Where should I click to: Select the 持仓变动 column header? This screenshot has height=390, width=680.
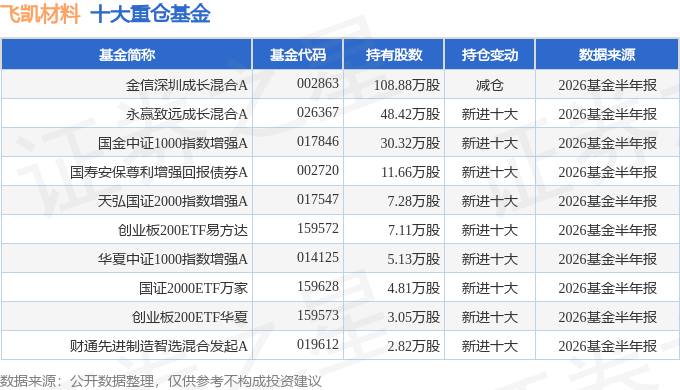click(x=490, y=55)
